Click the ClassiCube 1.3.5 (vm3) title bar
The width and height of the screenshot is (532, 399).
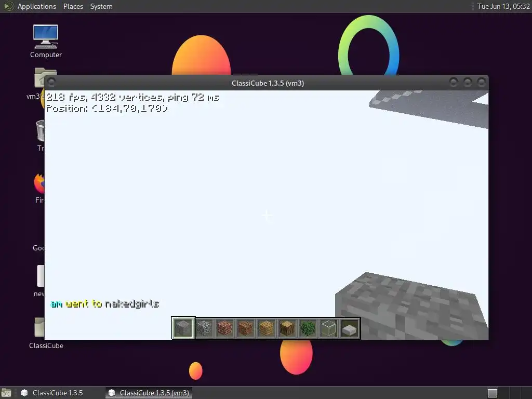(x=268, y=83)
